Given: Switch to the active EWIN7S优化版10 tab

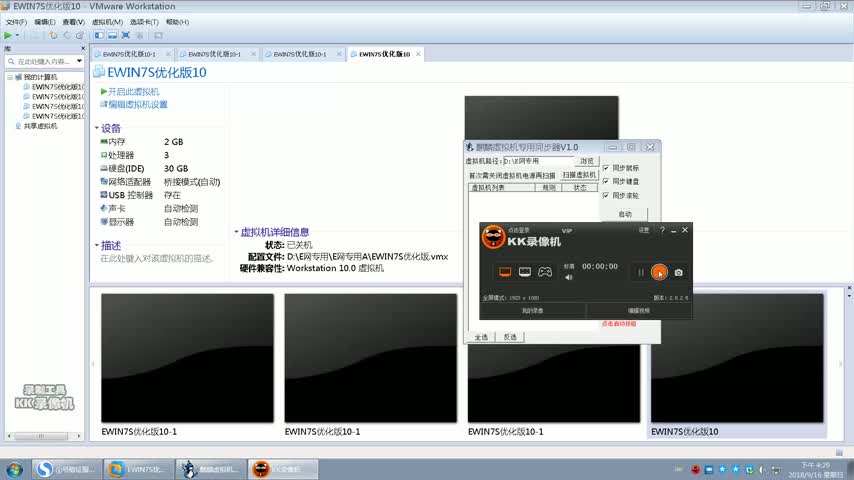Looking at the screenshot, I should [x=384, y=54].
